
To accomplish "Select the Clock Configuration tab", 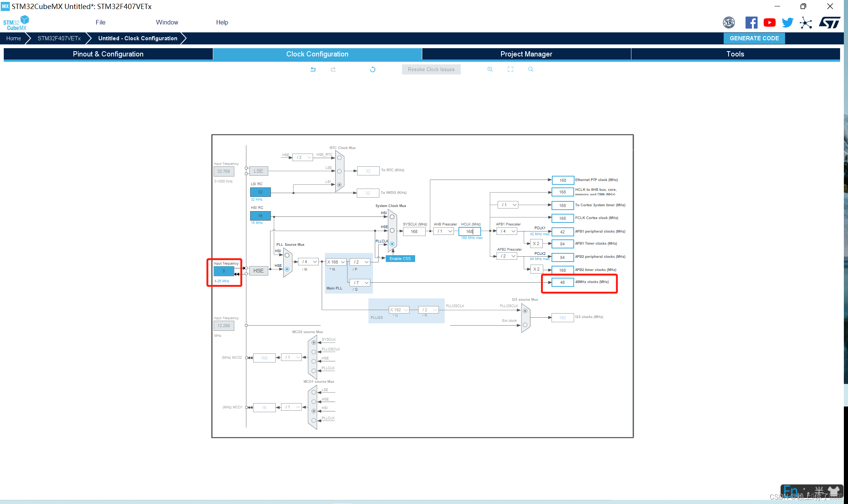I will [x=316, y=54].
